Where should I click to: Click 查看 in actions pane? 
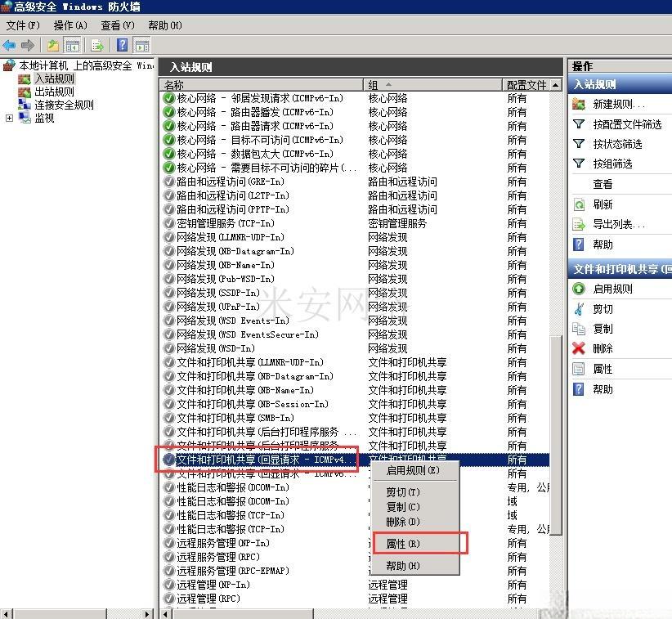pos(603,184)
